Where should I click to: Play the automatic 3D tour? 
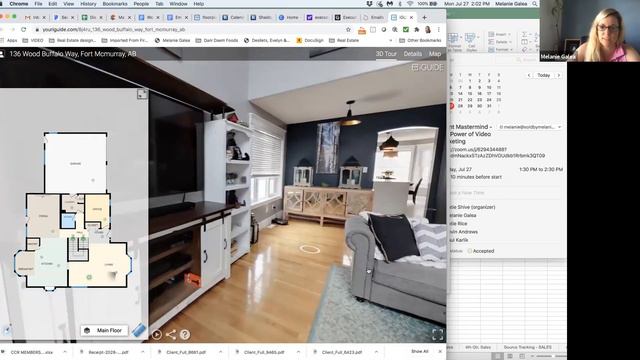pyautogui.click(x=157, y=335)
